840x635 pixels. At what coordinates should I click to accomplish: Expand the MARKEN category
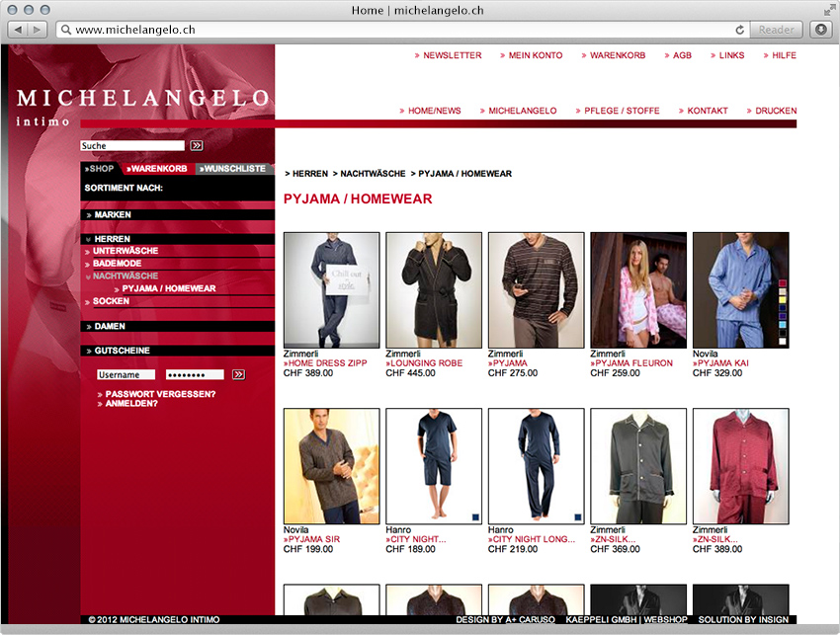pyautogui.click(x=177, y=214)
